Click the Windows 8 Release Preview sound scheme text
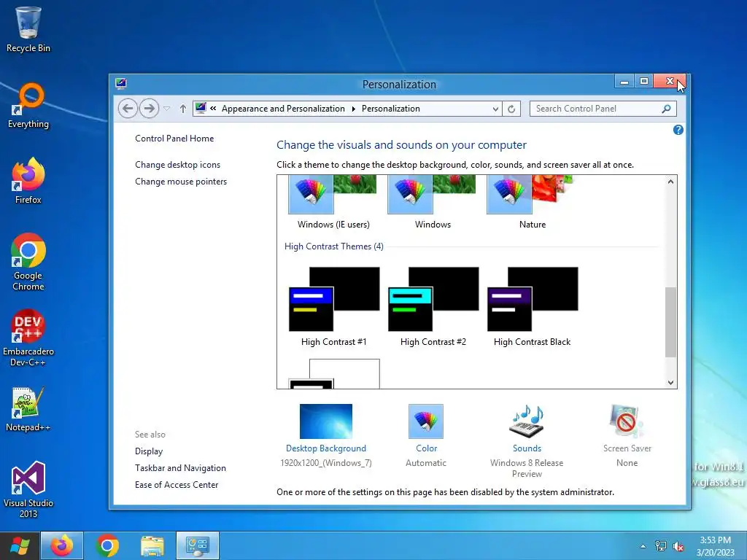The width and height of the screenshot is (747, 560). tap(527, 468)
